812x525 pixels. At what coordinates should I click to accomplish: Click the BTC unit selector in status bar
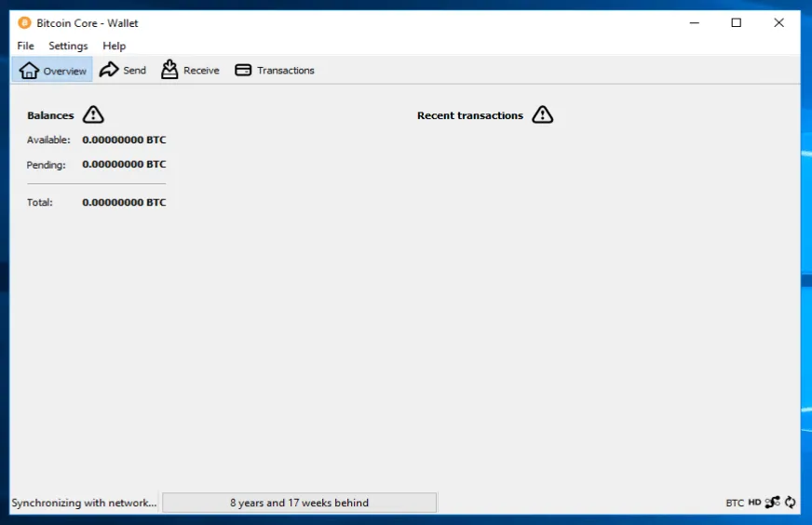pos(735,503)
